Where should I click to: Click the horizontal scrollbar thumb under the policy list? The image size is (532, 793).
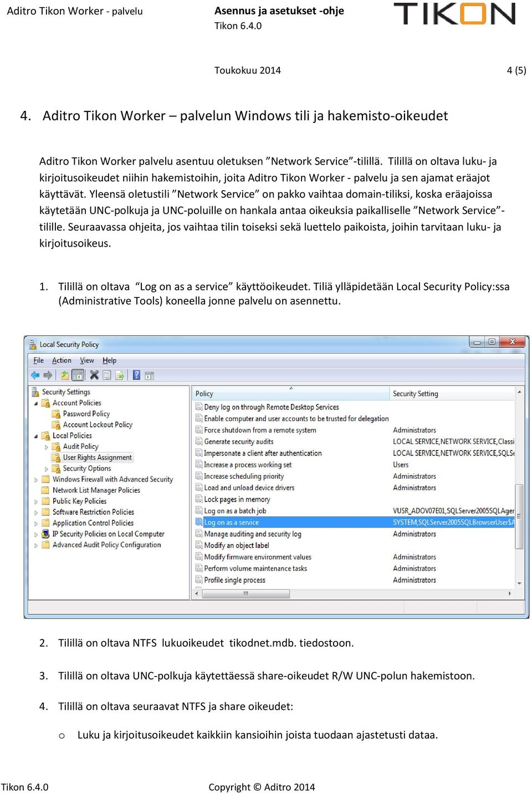coord(245,594)
